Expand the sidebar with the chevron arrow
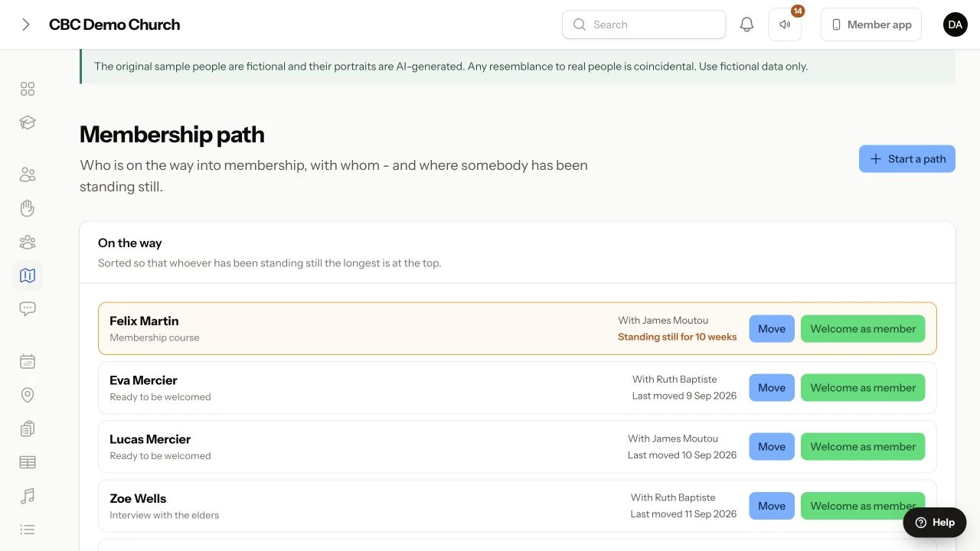The height and width of the screenshot is (551, 980). click(x=26, y=24)
